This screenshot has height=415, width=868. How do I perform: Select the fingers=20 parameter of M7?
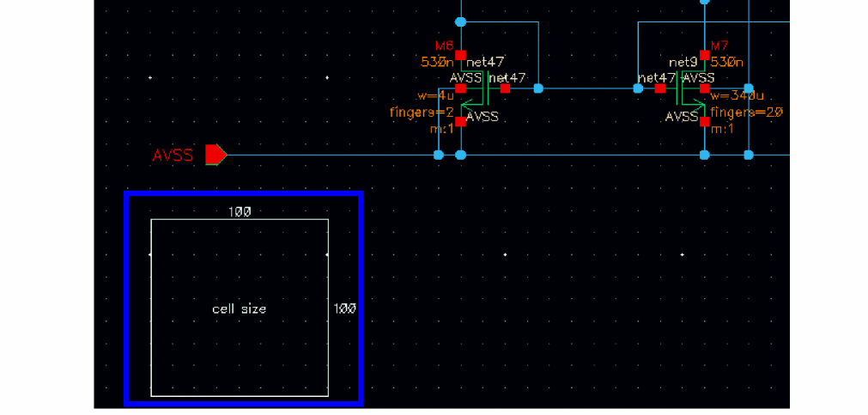747,113
